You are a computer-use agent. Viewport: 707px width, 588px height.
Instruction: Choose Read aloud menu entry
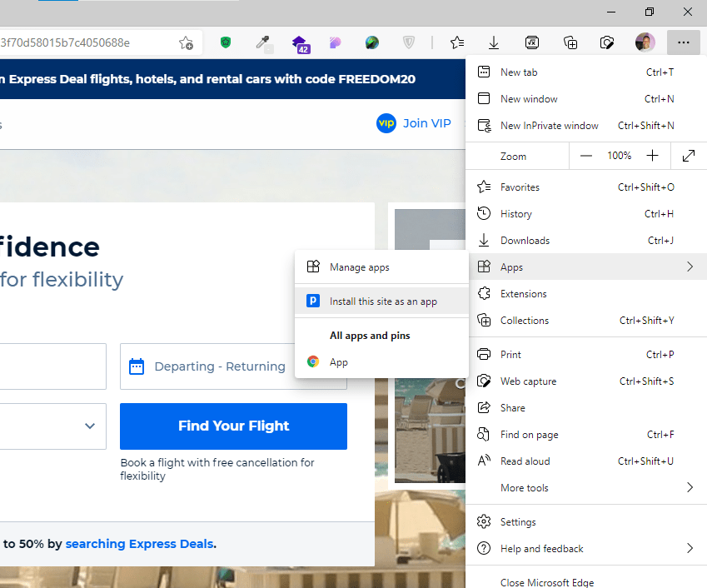click(586, 461)
